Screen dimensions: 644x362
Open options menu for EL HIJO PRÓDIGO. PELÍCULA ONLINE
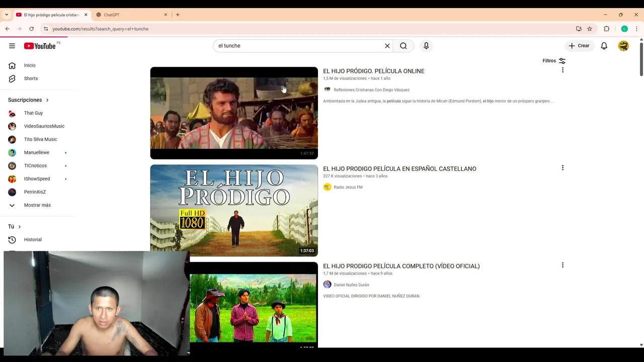562,70
